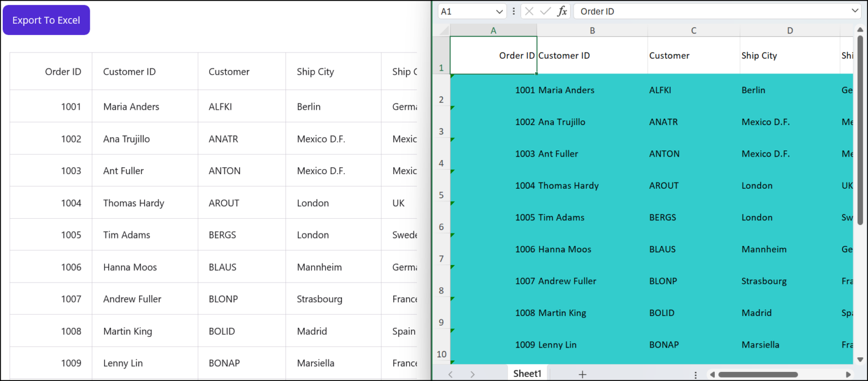Click the previous sheet navigation arrow
This screenshot has height=381, width=868.
point(450,373)
